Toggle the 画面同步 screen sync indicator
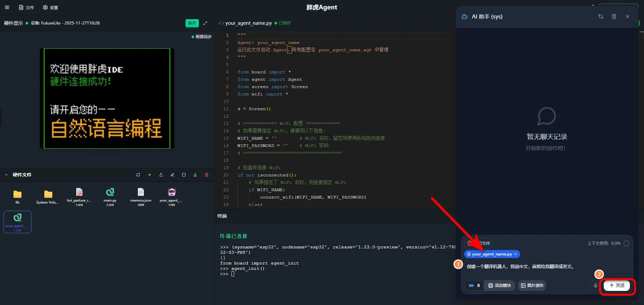The image size is (644, 305). [202, 37]
